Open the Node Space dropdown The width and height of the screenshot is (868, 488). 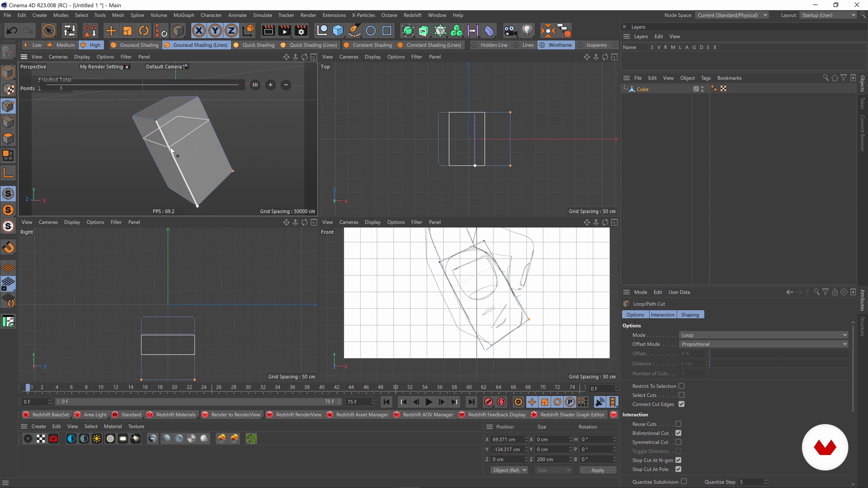[731, 15]
